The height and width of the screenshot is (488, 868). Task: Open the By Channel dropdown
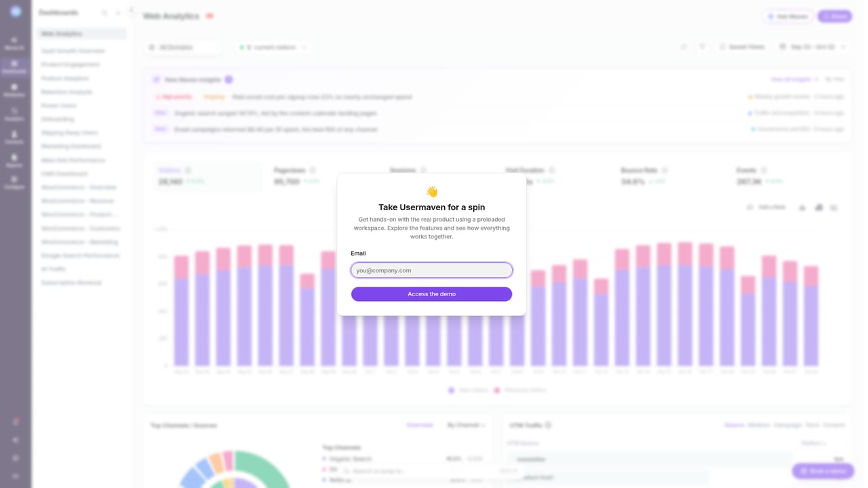click(x=466, y=425)
